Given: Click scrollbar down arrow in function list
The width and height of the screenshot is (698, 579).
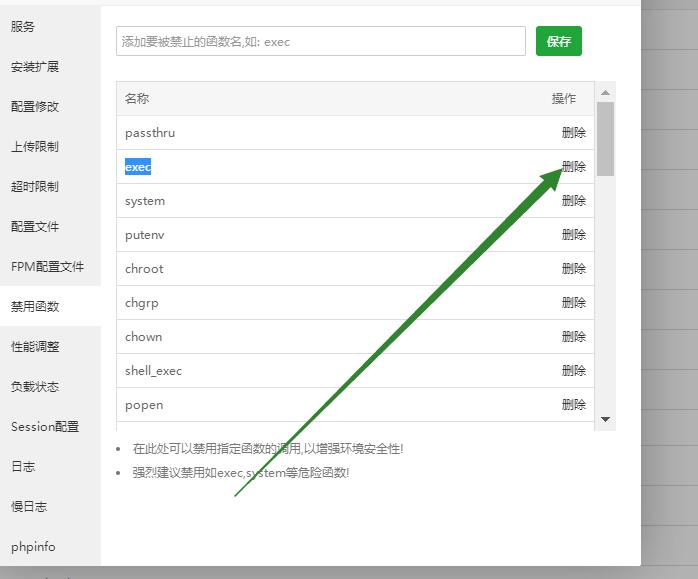Looking at the screenshot, I should point(605,420).
